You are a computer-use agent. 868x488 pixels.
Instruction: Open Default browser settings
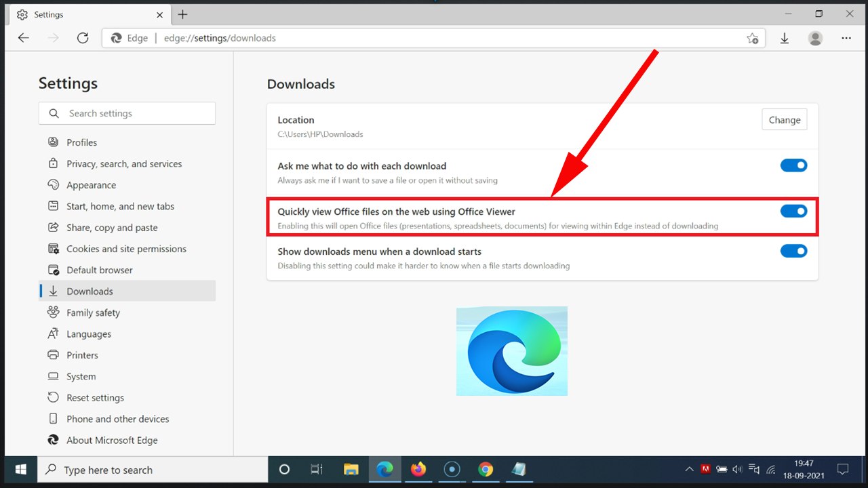pyautogui.click(x=100, y=270)
